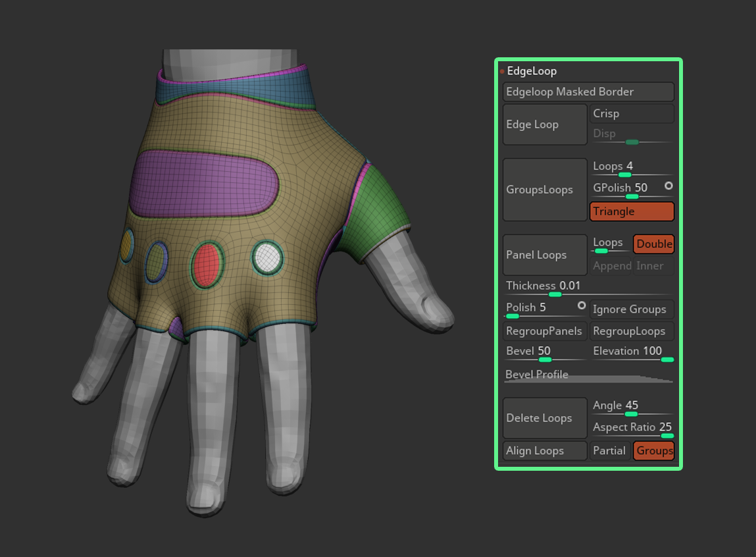The height and width of the screenshot is (557, 756).
Task: Click the Panel Loops button
Action: 545,255
